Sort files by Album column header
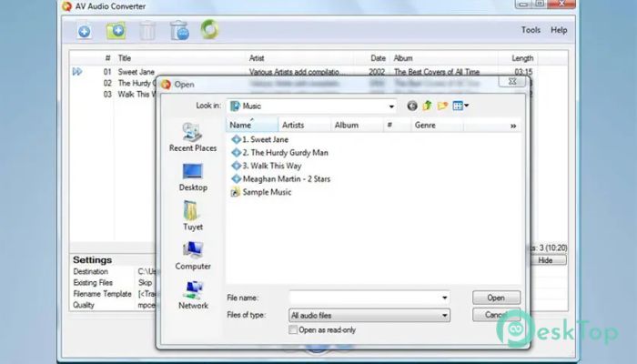This screenshot has height=364, width=637. click(357, 126)
